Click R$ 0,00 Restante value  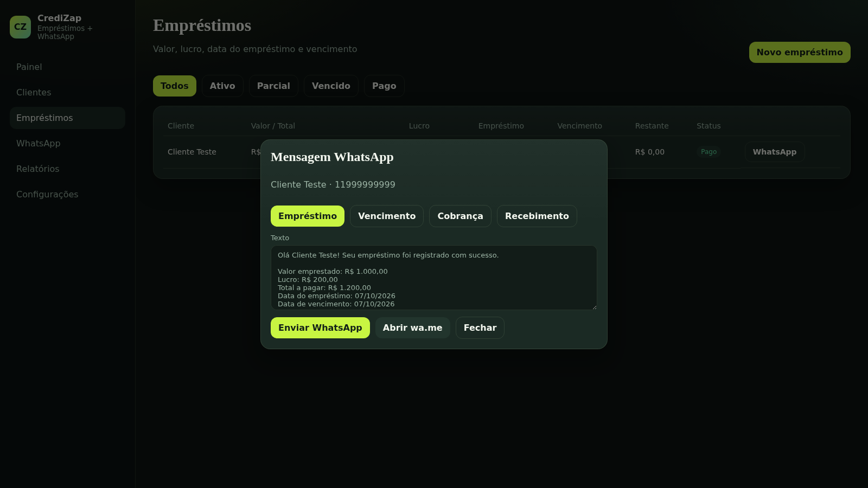650,152
